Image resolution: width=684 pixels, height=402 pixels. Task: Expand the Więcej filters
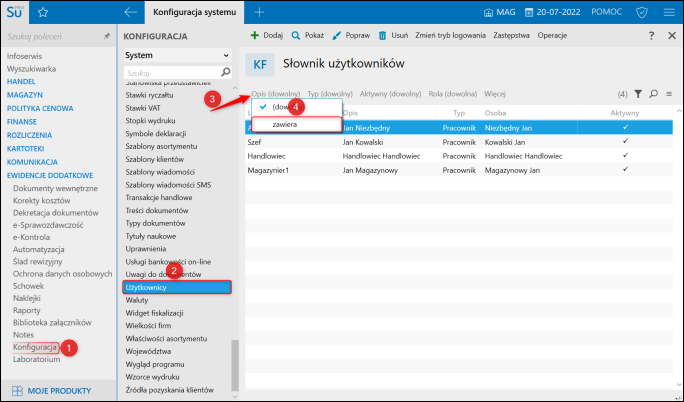[x=495, y=94]
